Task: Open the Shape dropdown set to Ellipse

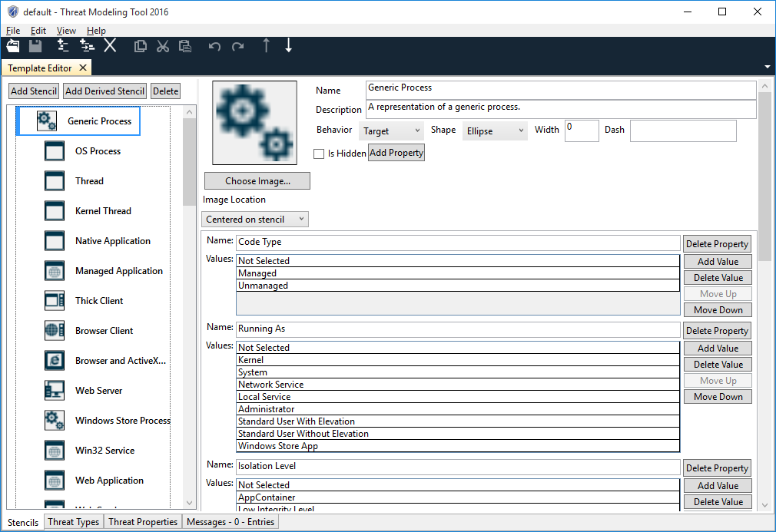Action: click(495, 131)
